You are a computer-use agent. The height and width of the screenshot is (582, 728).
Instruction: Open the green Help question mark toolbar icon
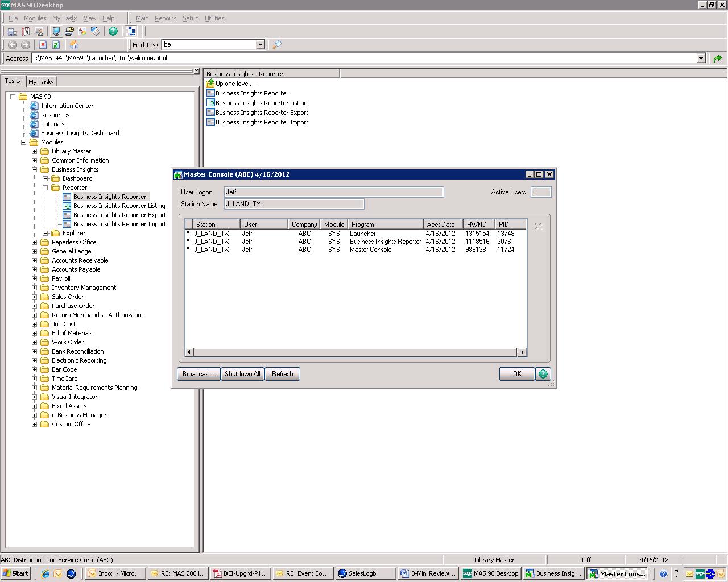(x=113, y=32)
